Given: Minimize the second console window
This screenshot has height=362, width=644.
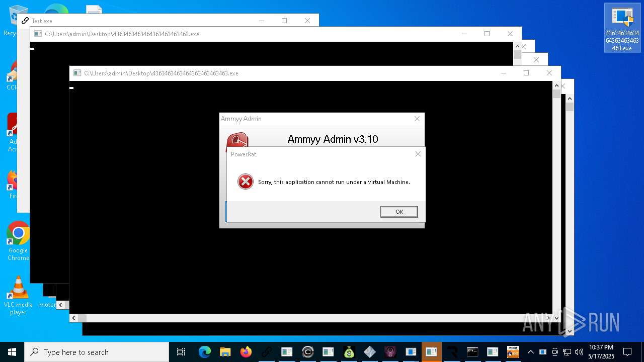Looking at the screenshot, I should 464,34.
